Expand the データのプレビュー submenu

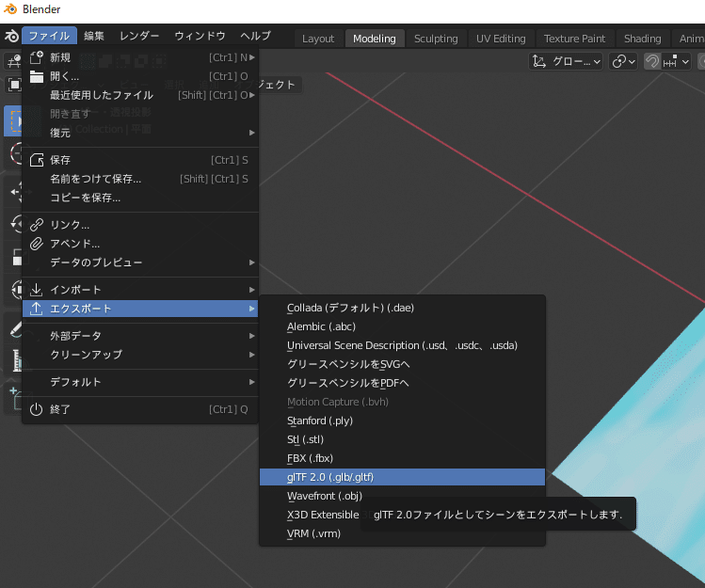coord(140,262)
